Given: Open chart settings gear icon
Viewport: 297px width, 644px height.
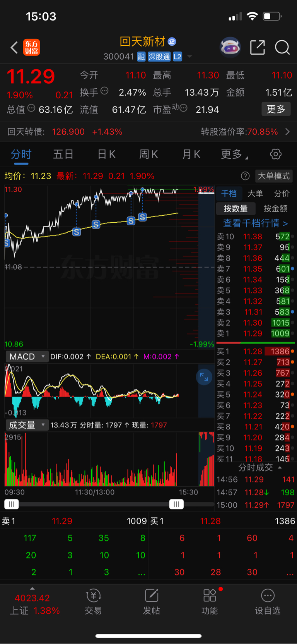Looking at the screenshot, I should pyautogui.click(x=276, y=154).
